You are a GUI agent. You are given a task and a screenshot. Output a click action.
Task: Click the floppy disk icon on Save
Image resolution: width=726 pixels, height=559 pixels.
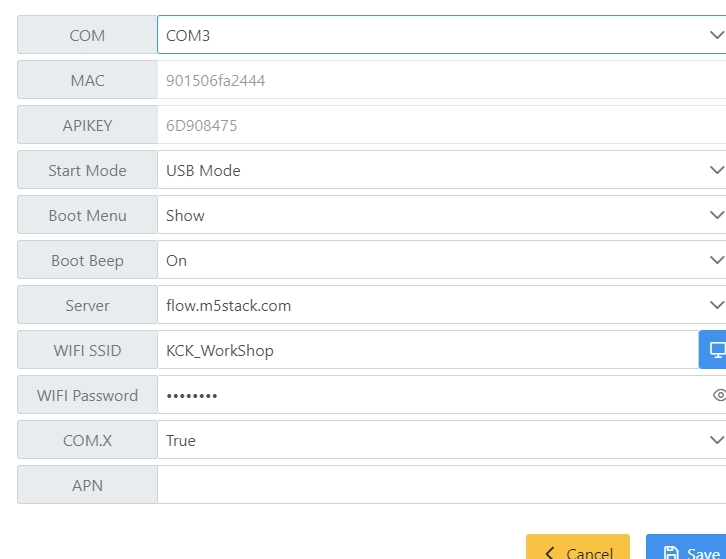click(671, 553)
